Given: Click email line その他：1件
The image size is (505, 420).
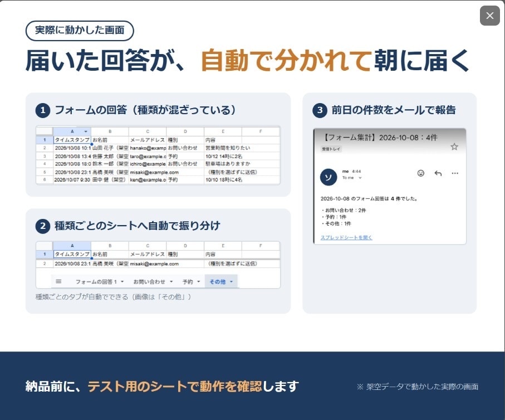Looking at the screenshot, I should pyautogui.click(x=336, y=223).
